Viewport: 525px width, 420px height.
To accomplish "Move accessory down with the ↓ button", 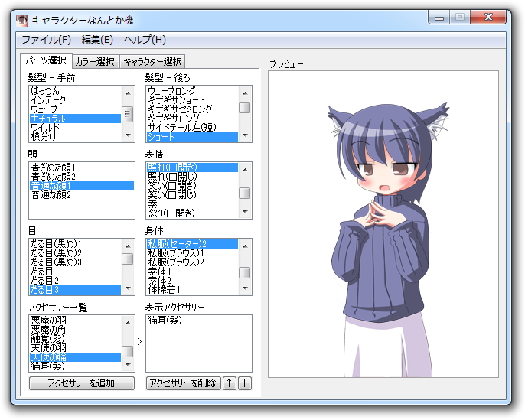I will click(x=245, y=383).
